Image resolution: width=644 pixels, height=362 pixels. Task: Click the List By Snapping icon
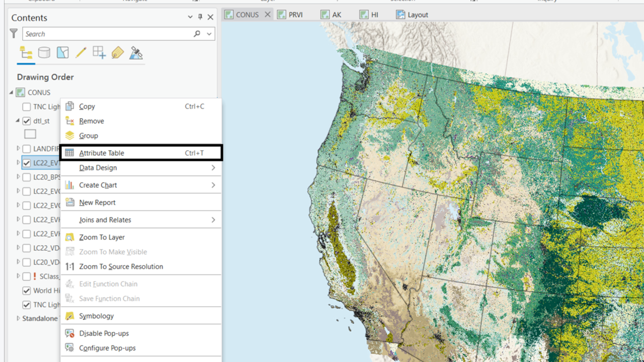click(x=99, y=52)
